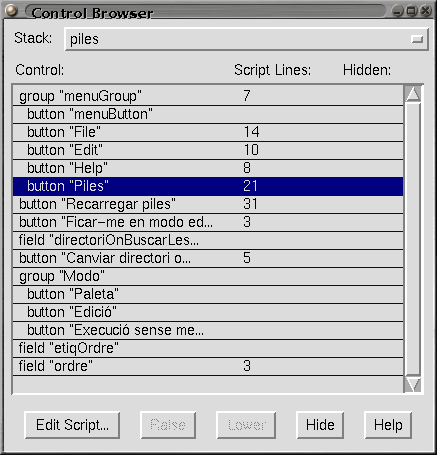Choose button "Recarregar piles" row
This screenshot has height=455, width=437.
pyautogui.click(x=208, y=204)
